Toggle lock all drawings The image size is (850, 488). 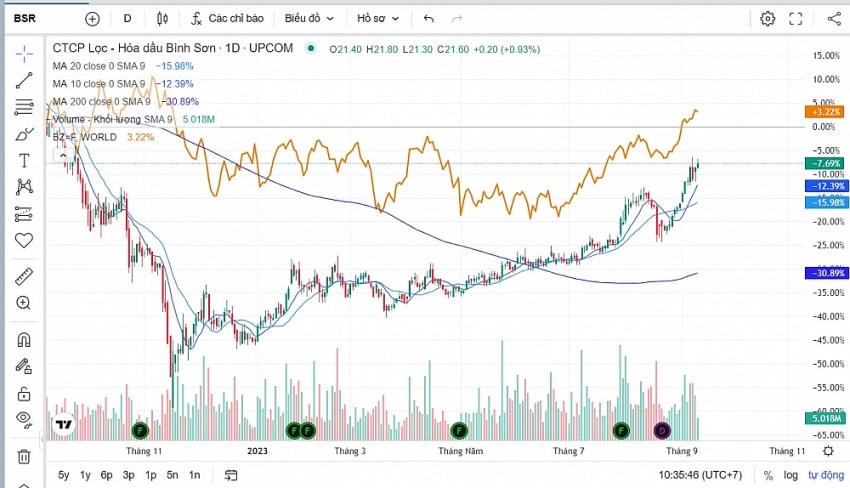(24, 393)
